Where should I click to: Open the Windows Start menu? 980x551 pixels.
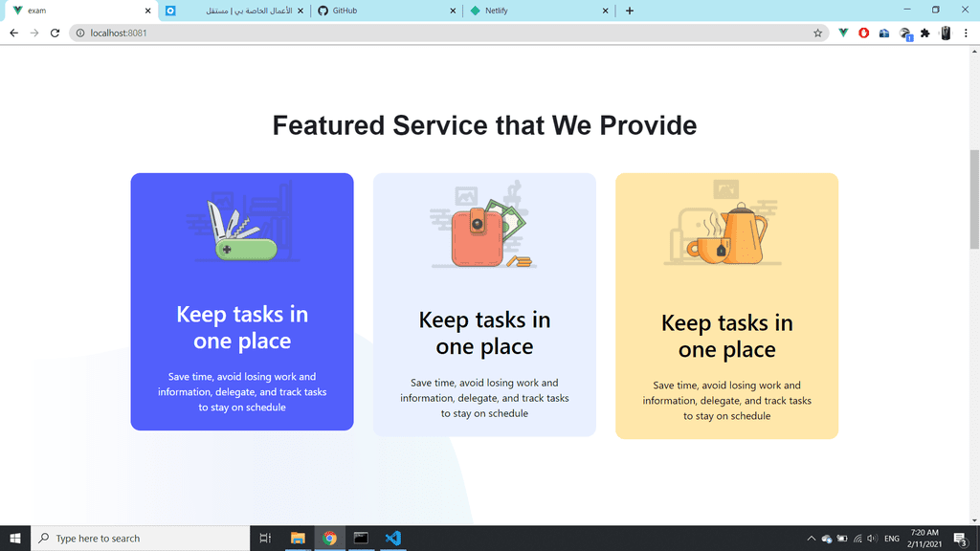click(15, 538)
